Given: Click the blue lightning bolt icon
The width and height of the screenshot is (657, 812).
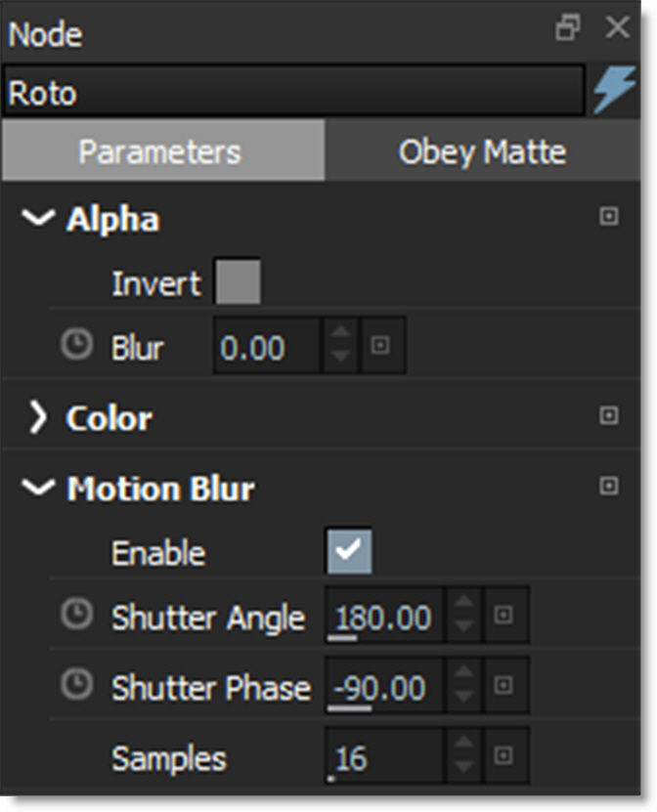Looking at the screenshot, I should (614, 93).
